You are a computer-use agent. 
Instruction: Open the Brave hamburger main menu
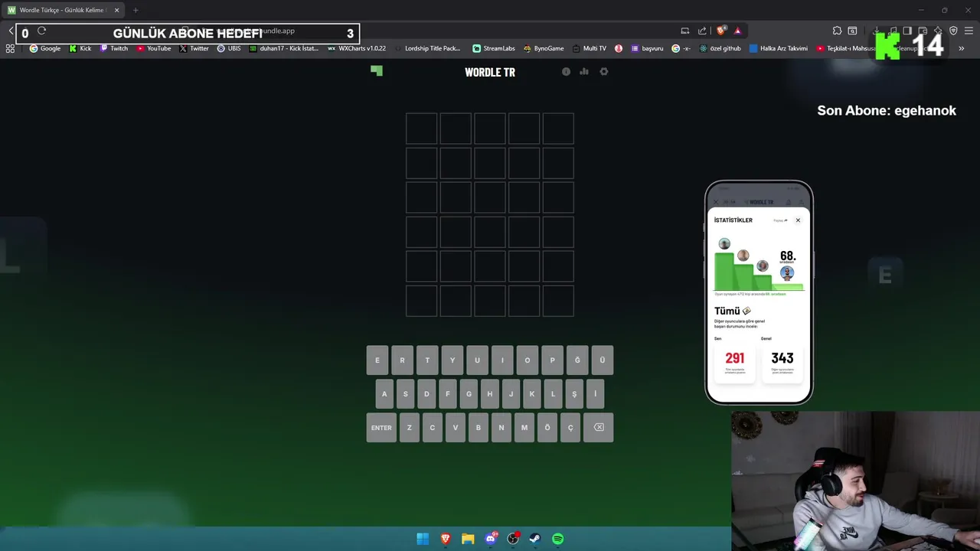(x=969, y=31)
